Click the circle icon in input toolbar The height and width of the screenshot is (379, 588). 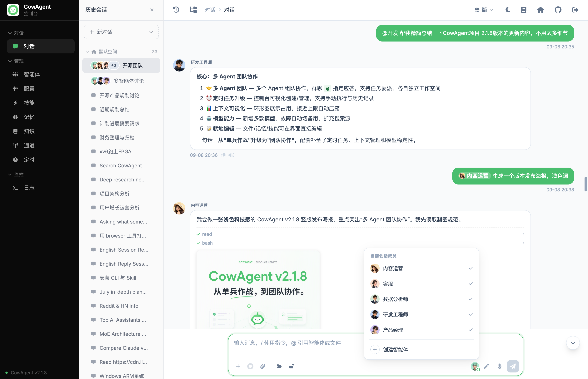coord(250,367)
